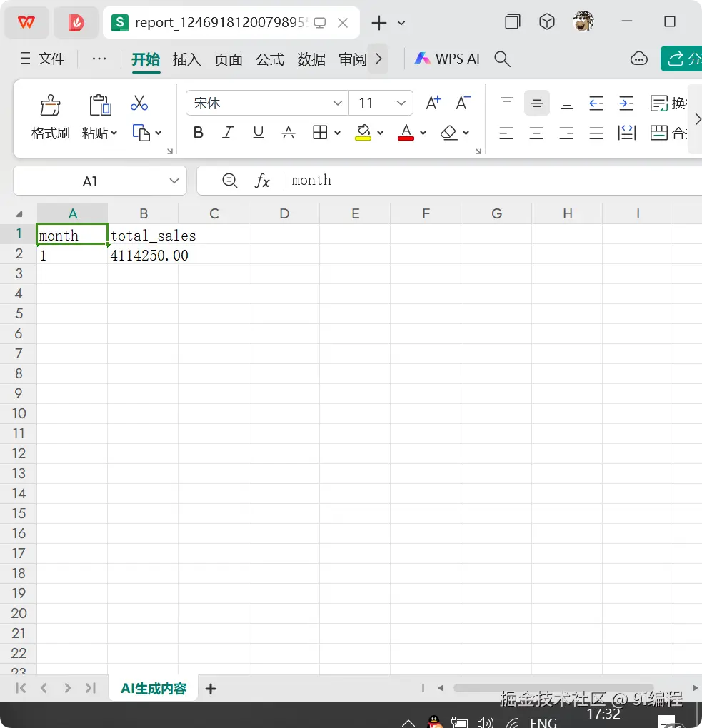
Task: Open the more options ellipsis menu
Action: [99, 59]
